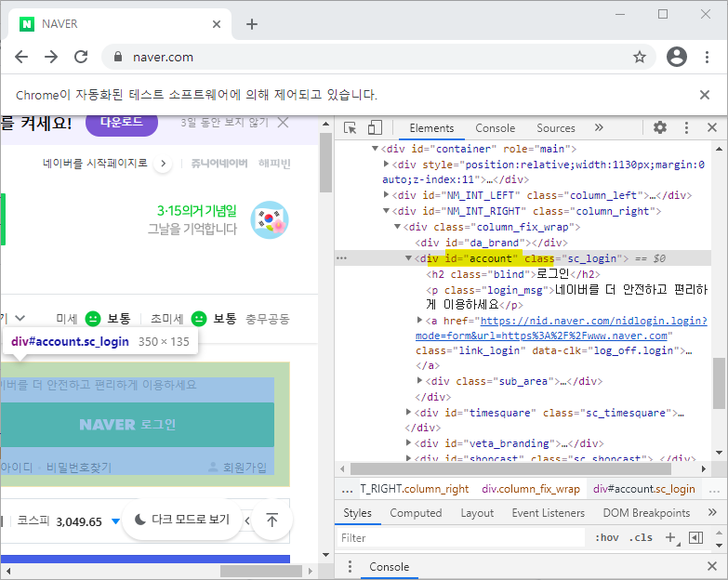Toggle the DevTools device toolbar
Image resolution: width=728 pixels, height=580 pixels.
[375, 127]
